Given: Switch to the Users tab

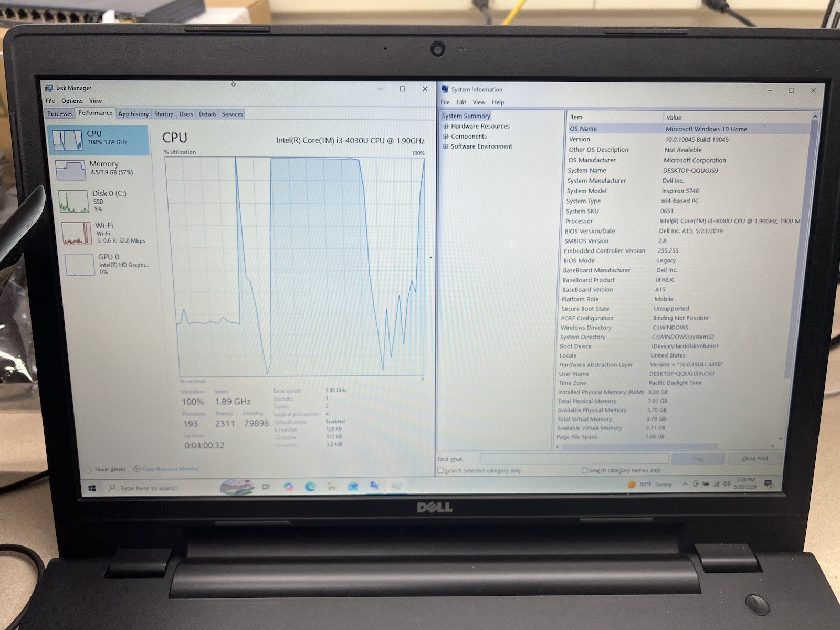Looking at the screenshot, I should click(186, 114).
